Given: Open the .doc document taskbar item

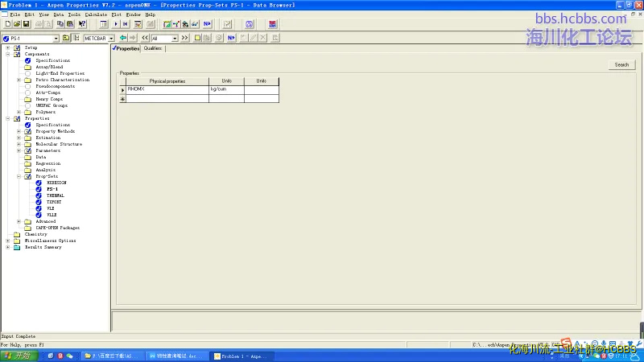Looking at the screenshot, I should coord(176,356).
